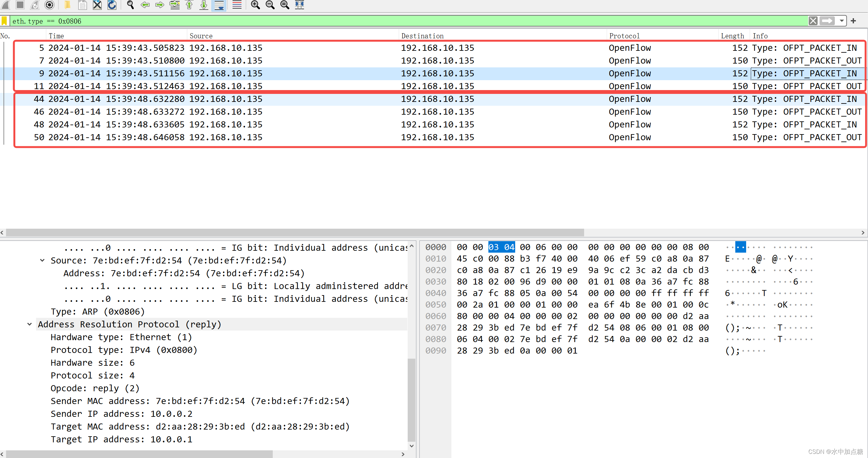Screen dimensions: 868x458
Task: Clear the display filter with X button
Action: pyautogui.click(x=813, y=21)
